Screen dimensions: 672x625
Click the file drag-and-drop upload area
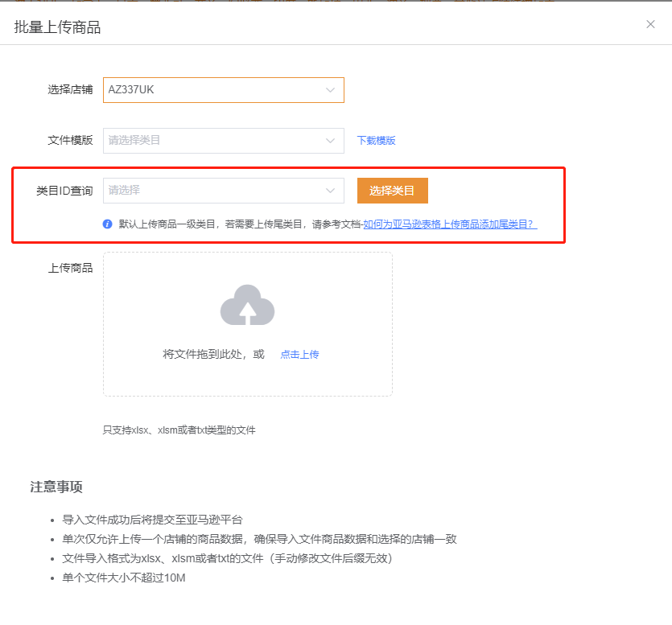pyautogui.click(x=247, y=323)
